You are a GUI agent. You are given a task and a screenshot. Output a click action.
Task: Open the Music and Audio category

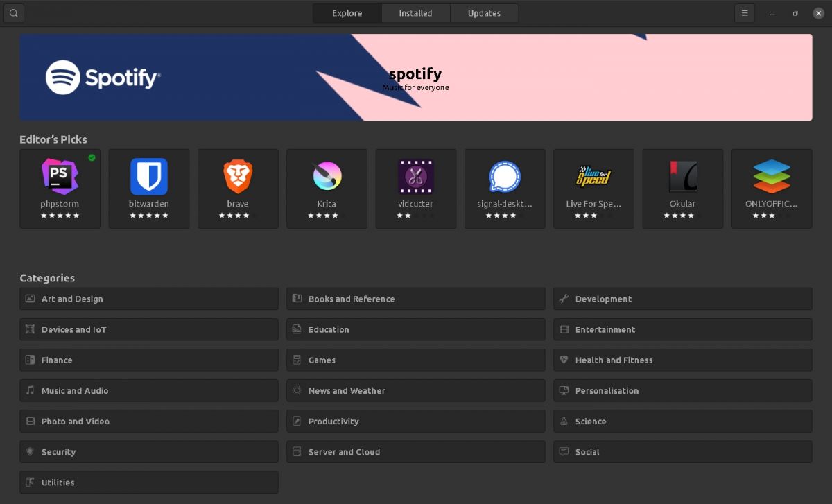pyautogui.click(x=149, y=390)
